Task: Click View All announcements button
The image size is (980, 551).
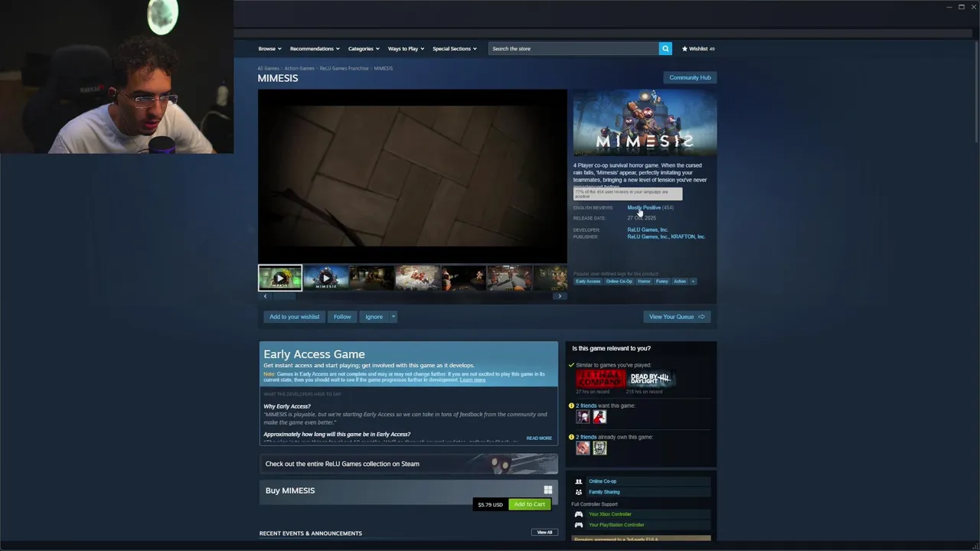Action: click(544, 532)
